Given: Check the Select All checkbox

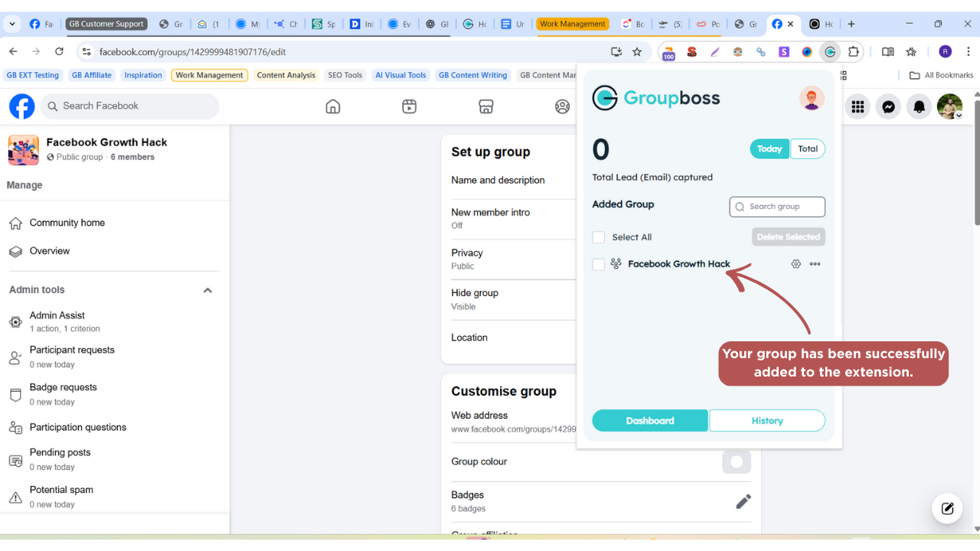Looking at the screenshot, I should pyautogui.click(x=599, y=237).
